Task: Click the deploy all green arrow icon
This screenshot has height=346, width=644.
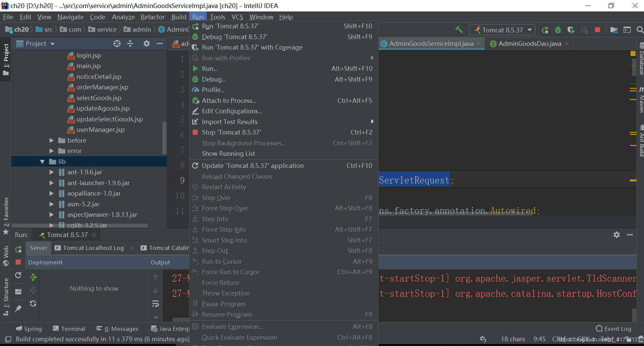Action: click(x=33, y=277)
